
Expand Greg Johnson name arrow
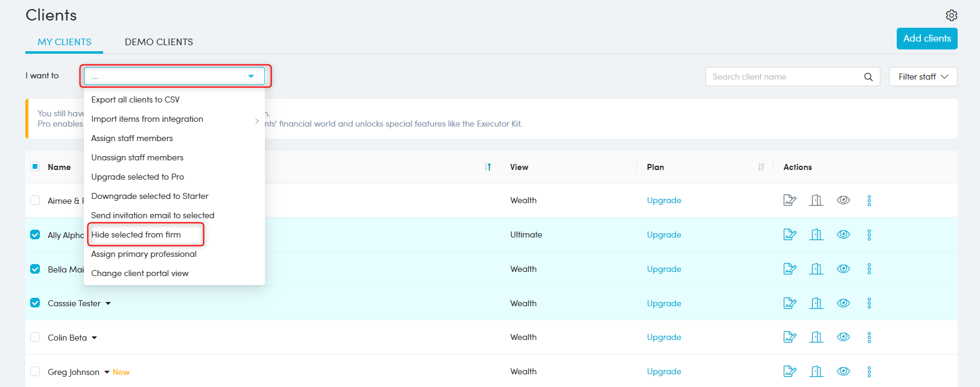pos(107,372)
